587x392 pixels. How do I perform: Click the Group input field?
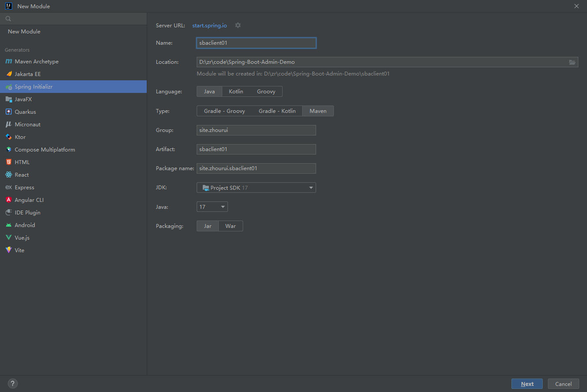click(256, 130)
